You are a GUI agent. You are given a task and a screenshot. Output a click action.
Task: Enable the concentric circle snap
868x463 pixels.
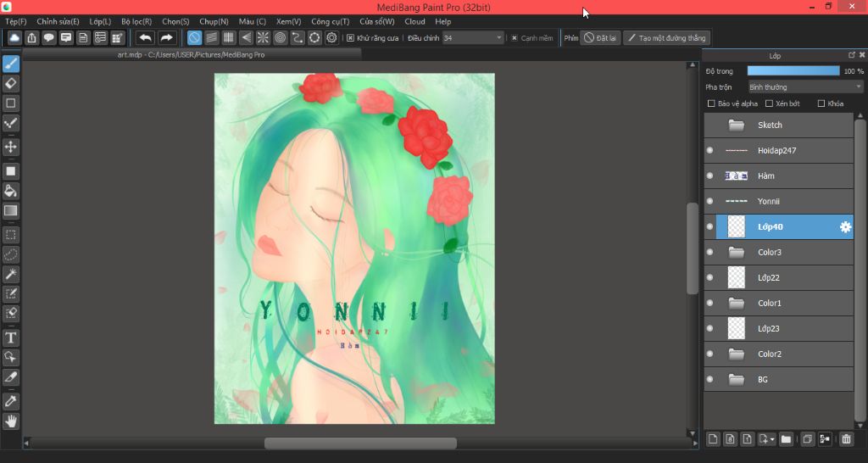click(280, 37)
